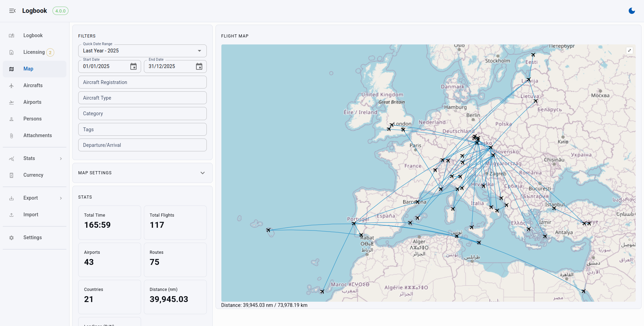Click the Licensing document icon

click(x=11, y=52)
